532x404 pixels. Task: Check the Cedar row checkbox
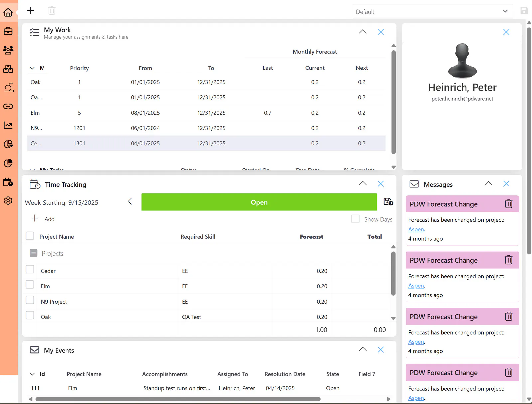pyautogui.click(x=30, y=269)
